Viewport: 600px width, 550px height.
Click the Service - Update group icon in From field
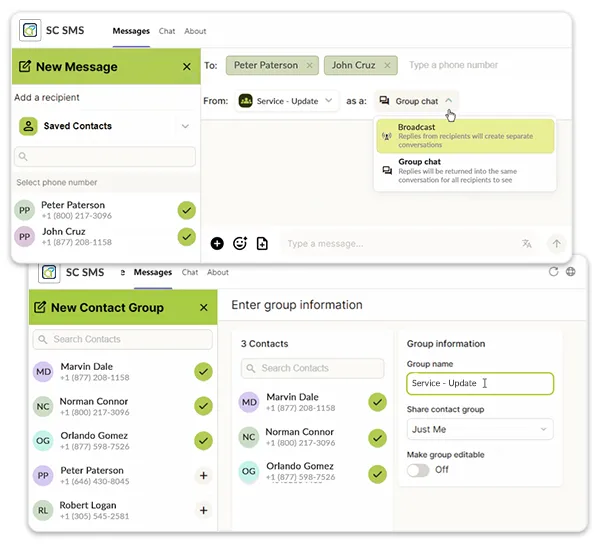[246, 101]
